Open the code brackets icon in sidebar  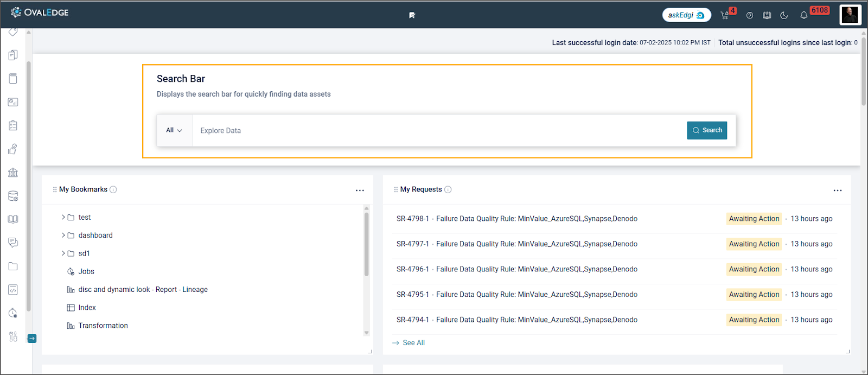13,290
